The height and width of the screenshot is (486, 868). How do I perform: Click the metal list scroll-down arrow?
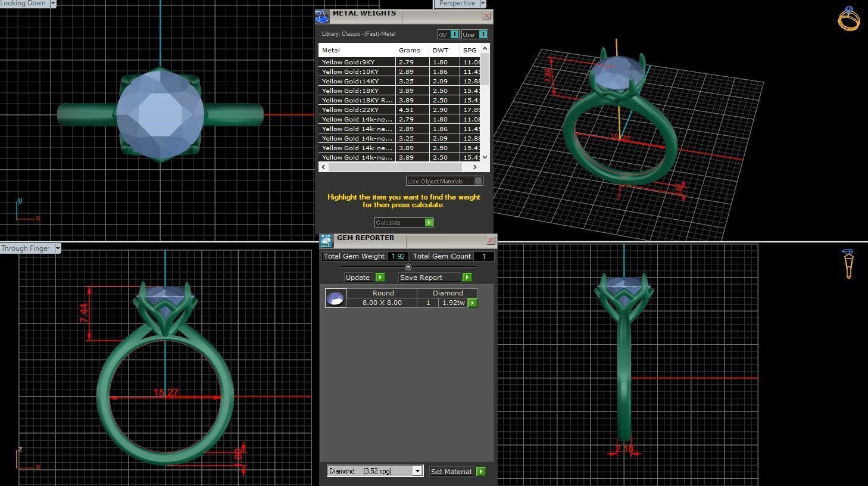485,157
